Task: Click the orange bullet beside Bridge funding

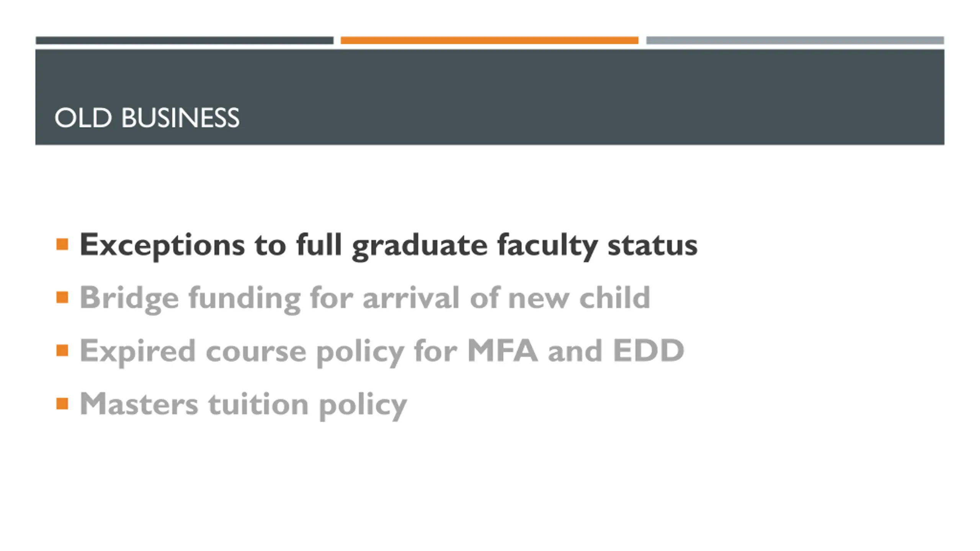Action: [62, 297]
